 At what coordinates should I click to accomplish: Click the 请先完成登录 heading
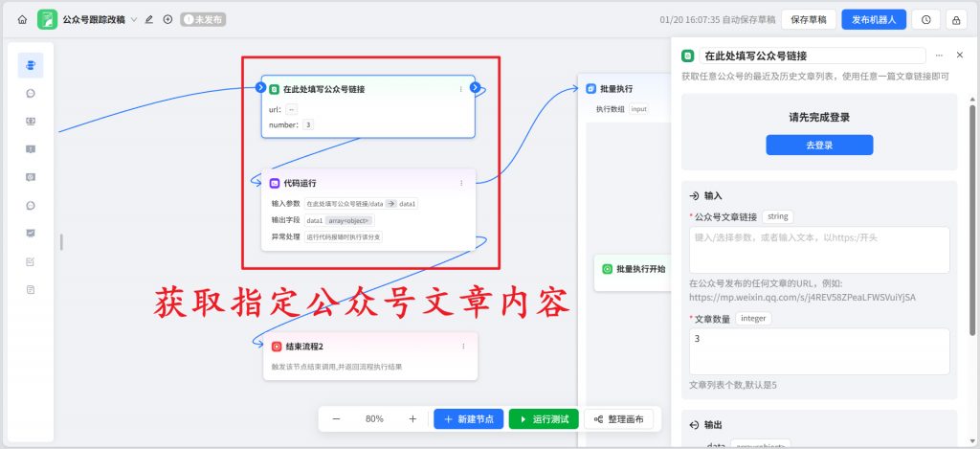coord(819,117)
